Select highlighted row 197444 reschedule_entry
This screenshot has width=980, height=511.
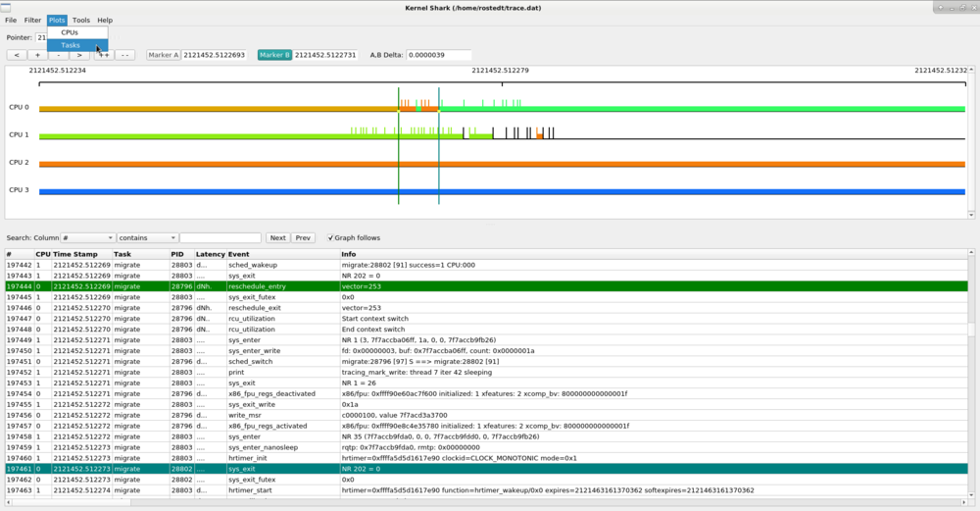pos(486,286)
